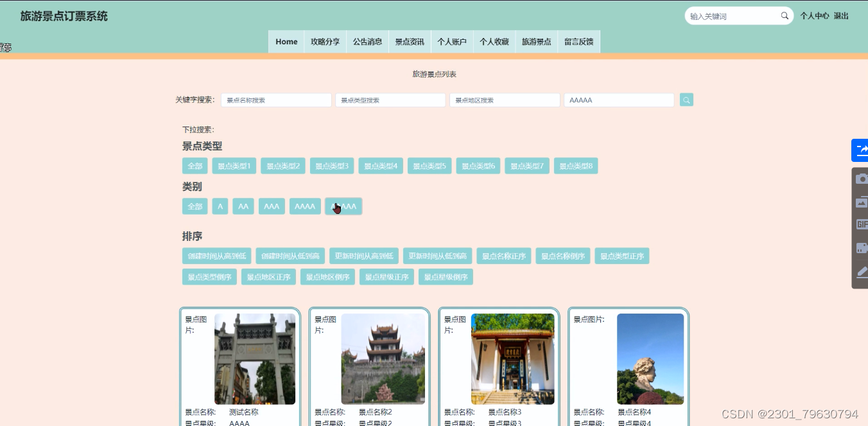Screen dimensions: 868x426
Task: Click the 景点名称4 attraction name text
Action: pos(635,412)
